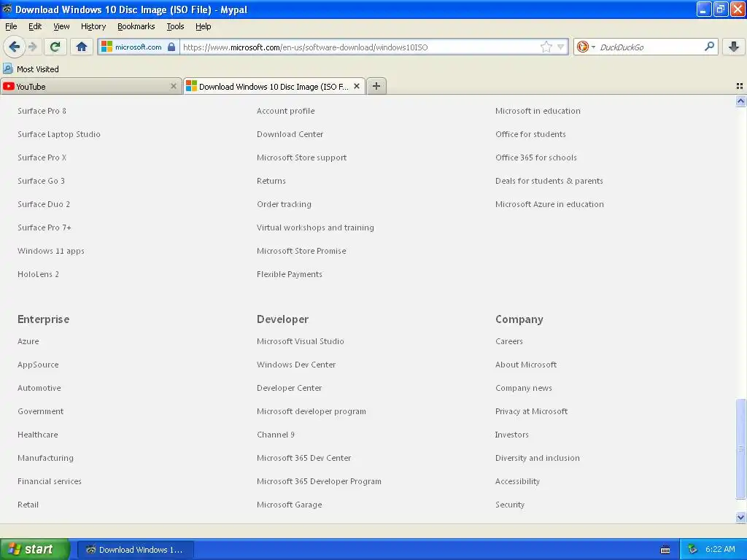This screenshot has width=747, height=560.
Task: Open Office 365 for schools link
Action: (536, 157)
